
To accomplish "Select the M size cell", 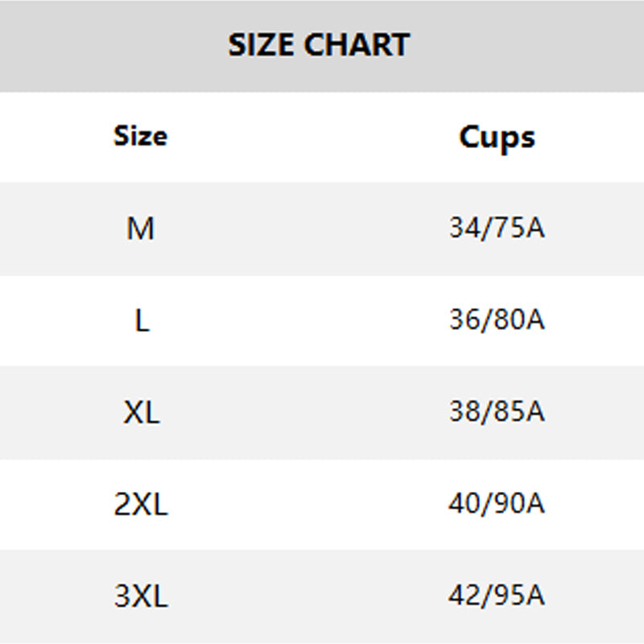I will (x=140, y=229).
